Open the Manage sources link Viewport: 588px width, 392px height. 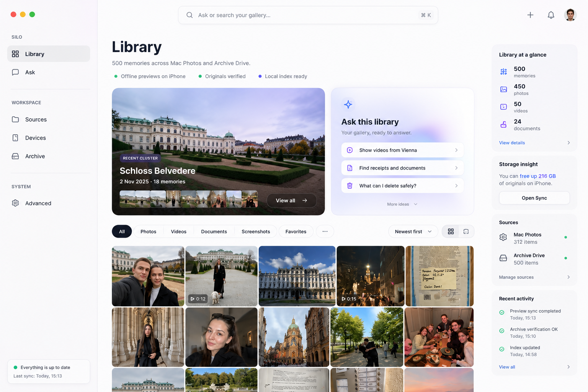tap(516, 277)
